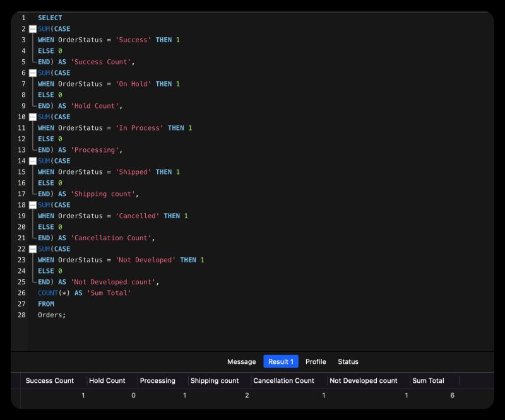Image resolution: width=505 pixels, height=420 pixels.
Task: Click the SELECT keyword on line 1
Action: point(50,18)
